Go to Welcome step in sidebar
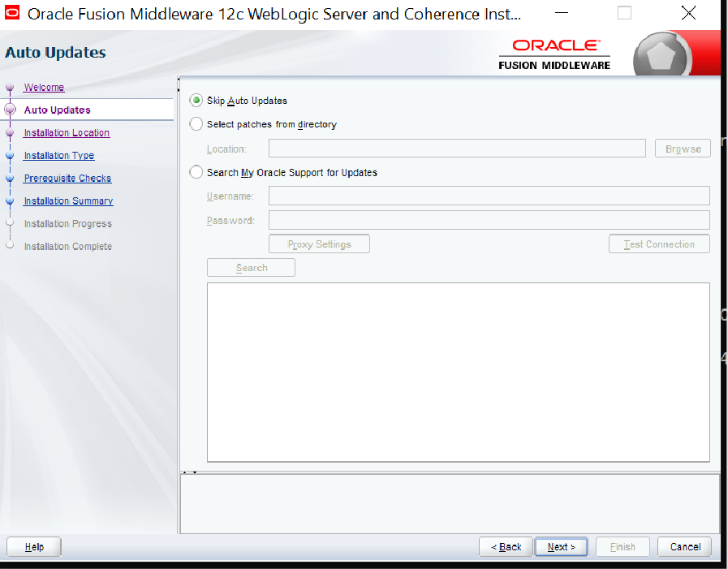Viewport: 728px width, 569px height. [x=44, y=88]
